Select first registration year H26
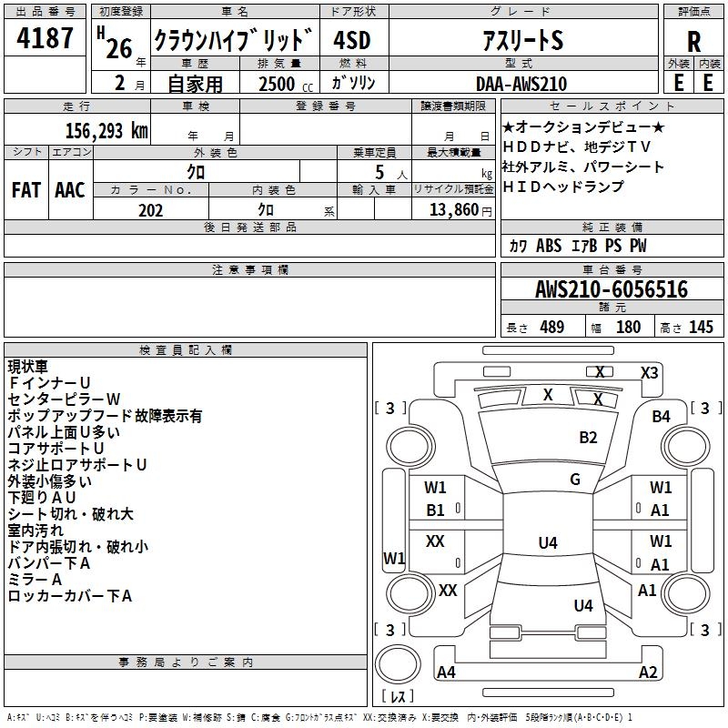The height and width of the screenshot is (728, 728). point(115,43)
